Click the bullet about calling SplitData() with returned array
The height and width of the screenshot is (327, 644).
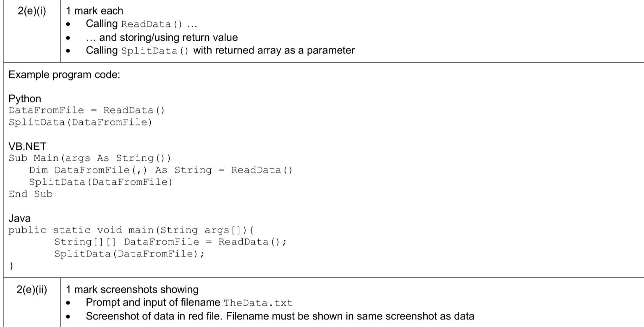click(220, 50)
